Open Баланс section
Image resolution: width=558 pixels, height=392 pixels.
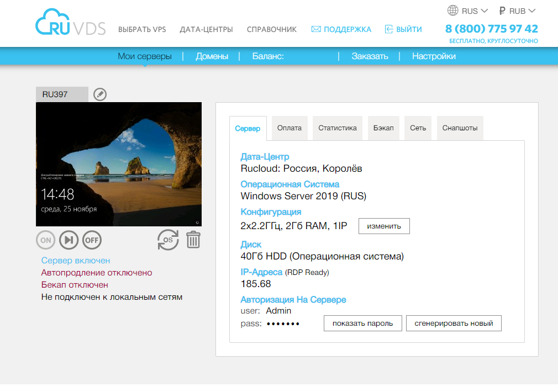click(268, 56)
